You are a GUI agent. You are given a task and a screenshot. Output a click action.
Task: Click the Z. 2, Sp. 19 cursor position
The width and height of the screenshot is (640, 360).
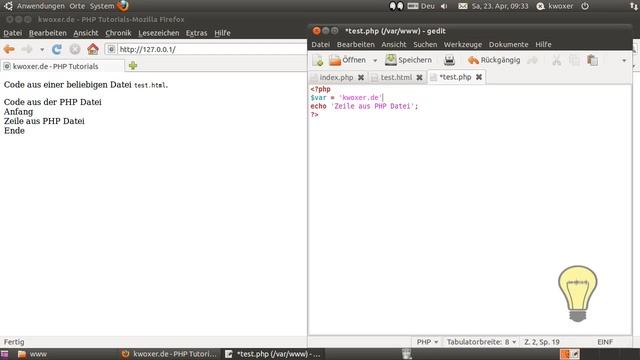click(542, 342)
